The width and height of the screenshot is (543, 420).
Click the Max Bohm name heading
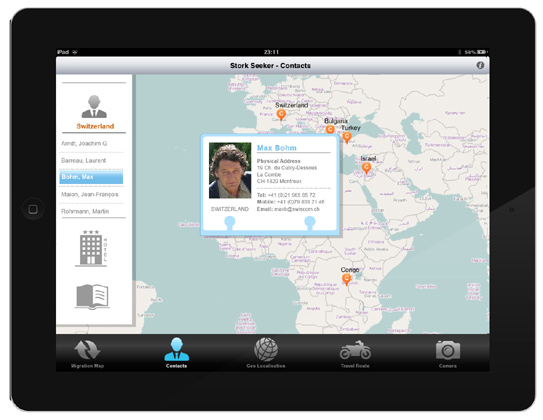[276, 148]
